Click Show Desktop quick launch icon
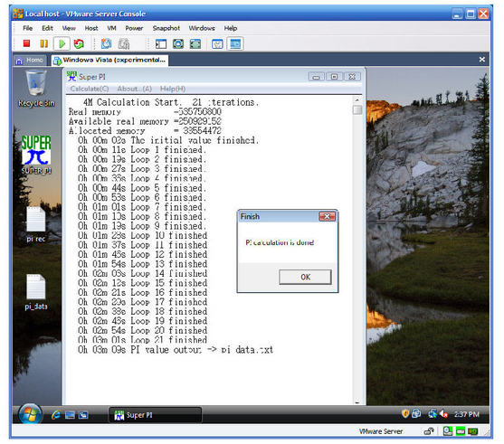 (70, 415)
